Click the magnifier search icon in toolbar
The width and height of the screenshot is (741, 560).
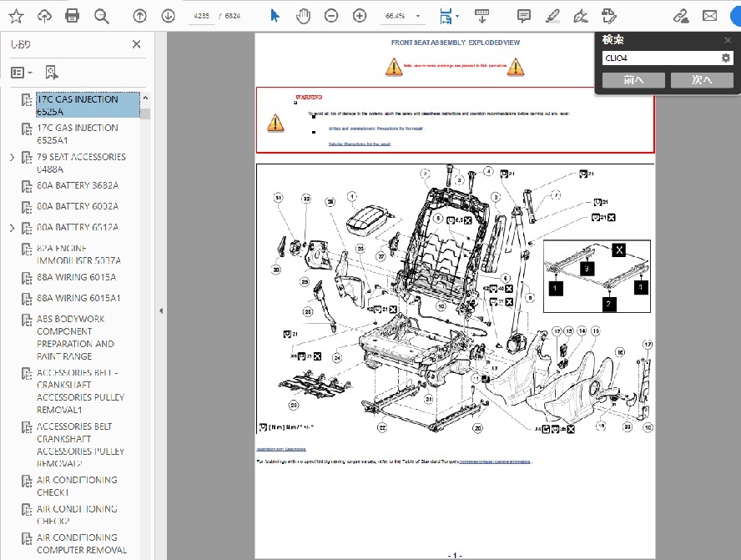(x=101, y=16)
